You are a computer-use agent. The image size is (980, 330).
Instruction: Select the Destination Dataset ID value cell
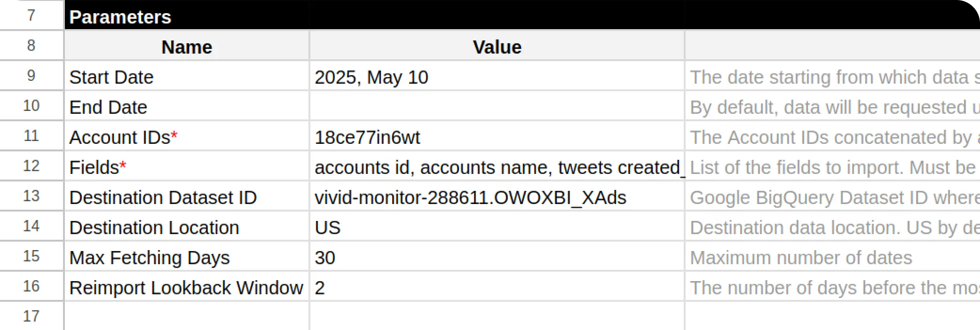pyautogui.click(x=497, y=197)
